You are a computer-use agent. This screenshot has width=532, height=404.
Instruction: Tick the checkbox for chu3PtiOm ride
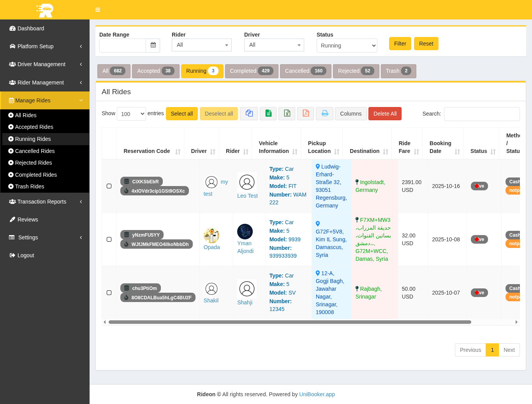[x=109, y=293]
